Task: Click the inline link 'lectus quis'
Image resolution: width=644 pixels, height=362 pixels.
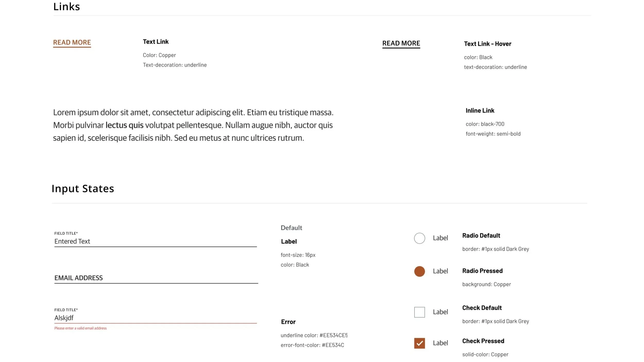Action: click(x=124, y=125)
